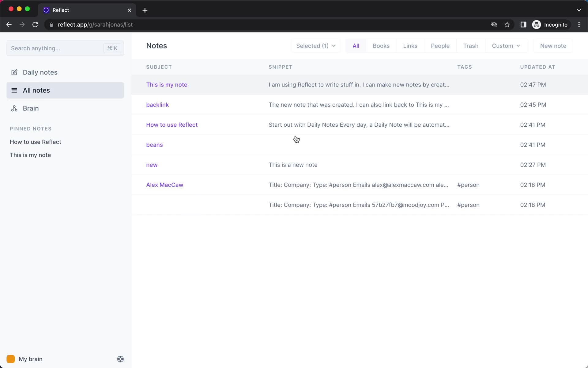Screen dimensions: 588x368
Task: Click the snippet starting 'Start out with Daily Notes'
Action: click(x=359, y=125)
